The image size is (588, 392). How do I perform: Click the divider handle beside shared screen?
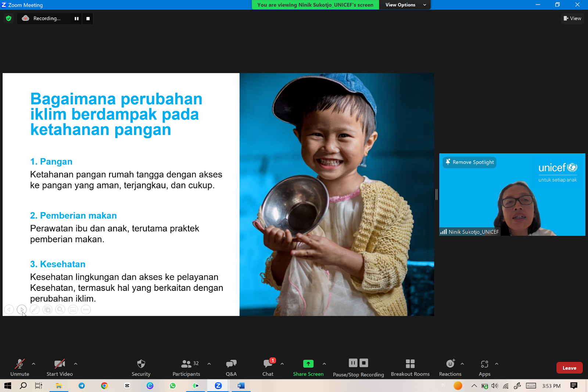point(437,194)
